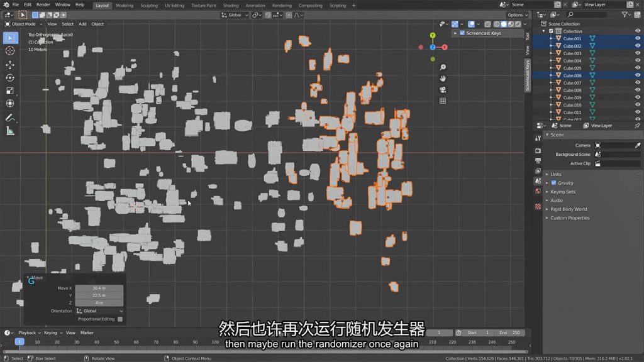Collapse the Collection tree in outliner
This screenshot has width=644, height=362.
[544, 31]
